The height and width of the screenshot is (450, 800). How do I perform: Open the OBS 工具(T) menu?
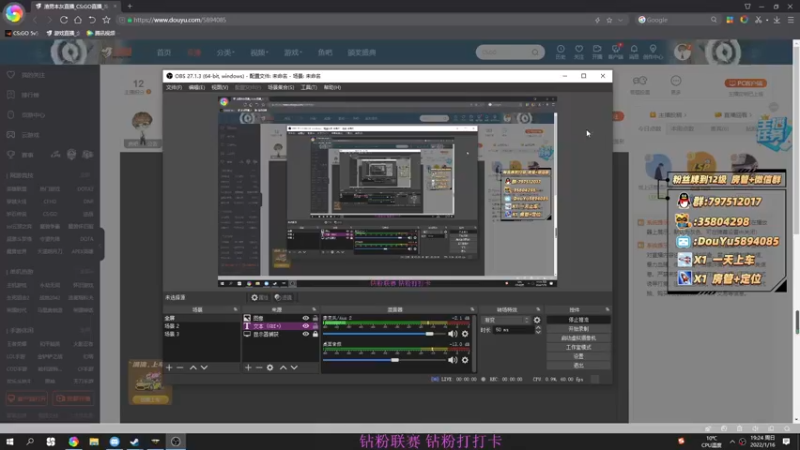[309, 87]
